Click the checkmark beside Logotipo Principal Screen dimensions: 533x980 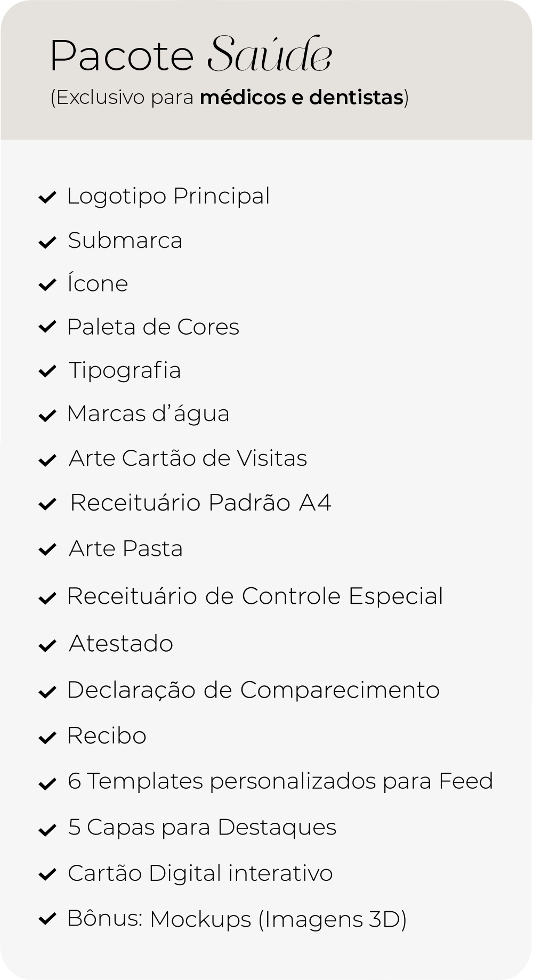click(47, 197)
